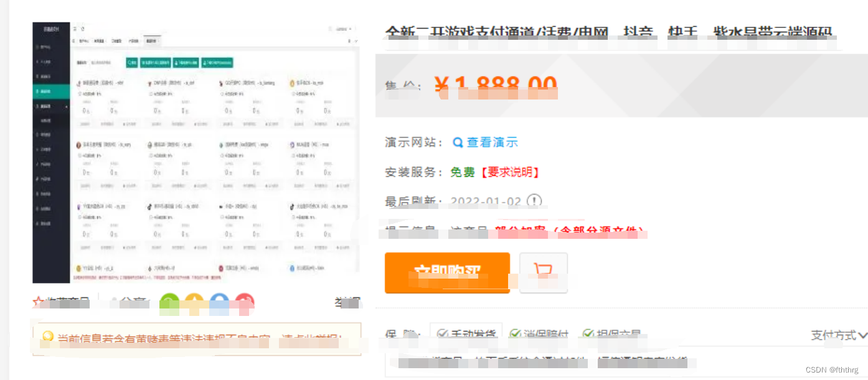
Task: Open the red 要求说明 link
Action: click(510, 172)
